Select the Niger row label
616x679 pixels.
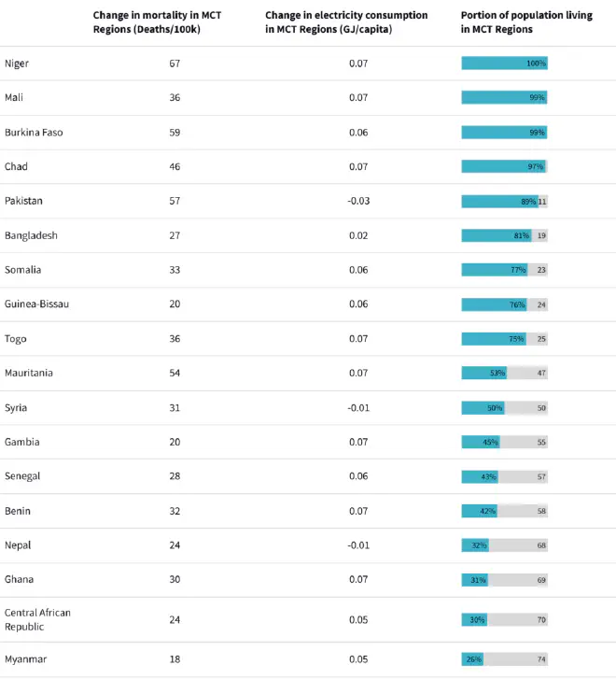[17, 64]
